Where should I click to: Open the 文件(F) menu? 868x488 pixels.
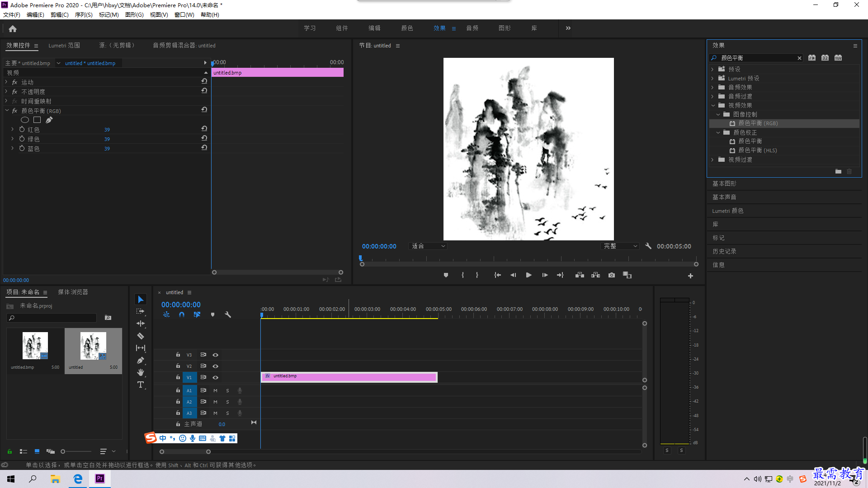12,15
